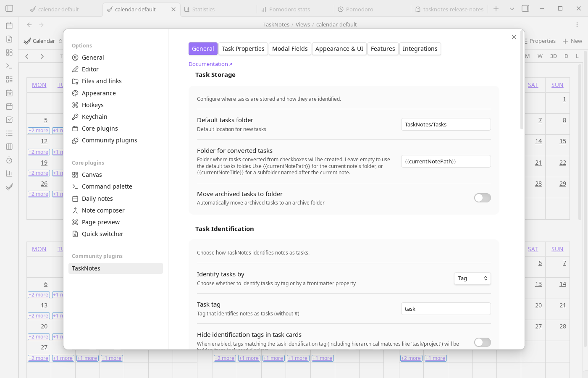Switch to the Task Properties tab

click(x=243, y=49)
